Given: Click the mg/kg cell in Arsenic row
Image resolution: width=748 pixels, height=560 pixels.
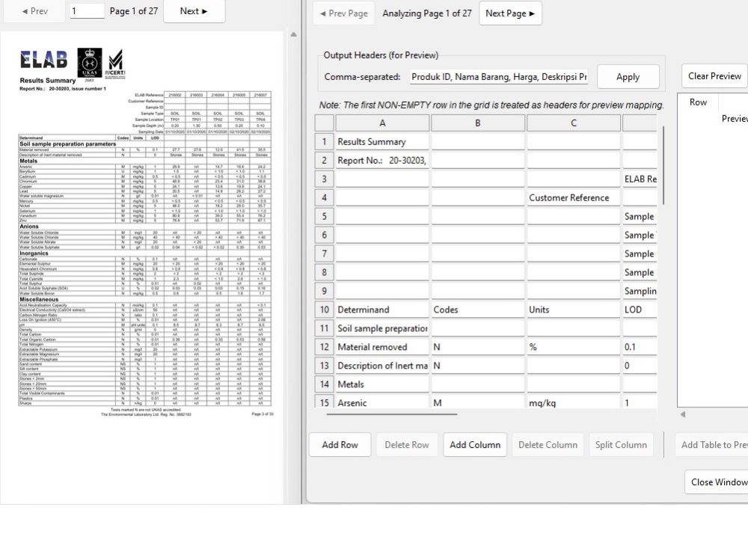Looking at the screenshot, I should [x=574, y=402].
